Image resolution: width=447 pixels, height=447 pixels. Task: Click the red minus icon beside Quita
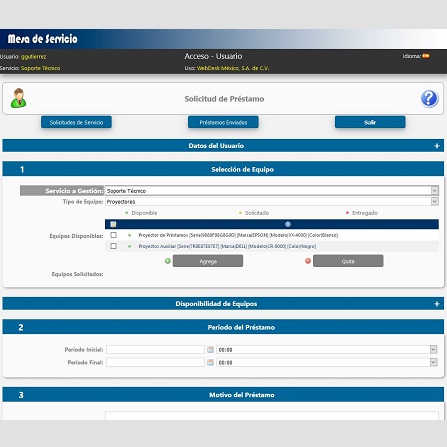308,261
